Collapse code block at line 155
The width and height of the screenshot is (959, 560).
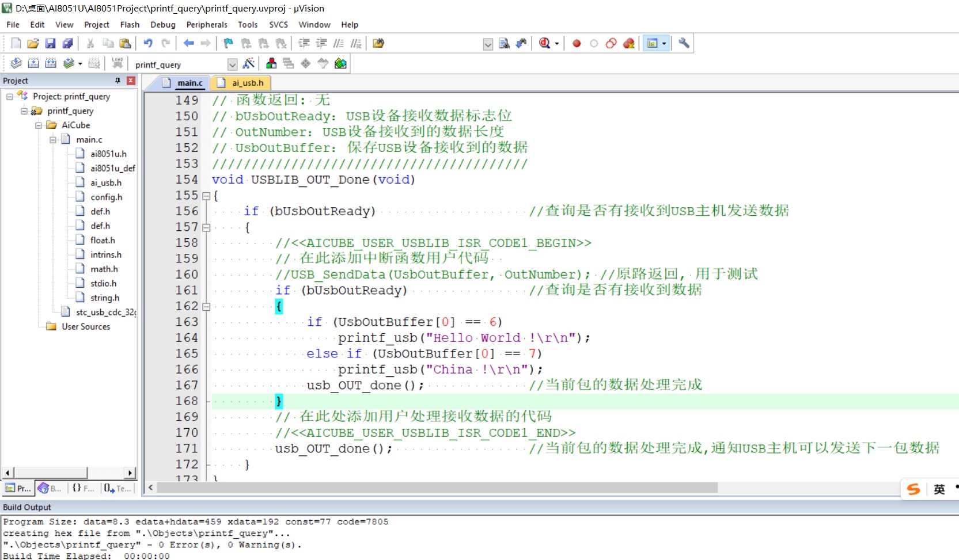pyautogui.click(x=206, y=196)
